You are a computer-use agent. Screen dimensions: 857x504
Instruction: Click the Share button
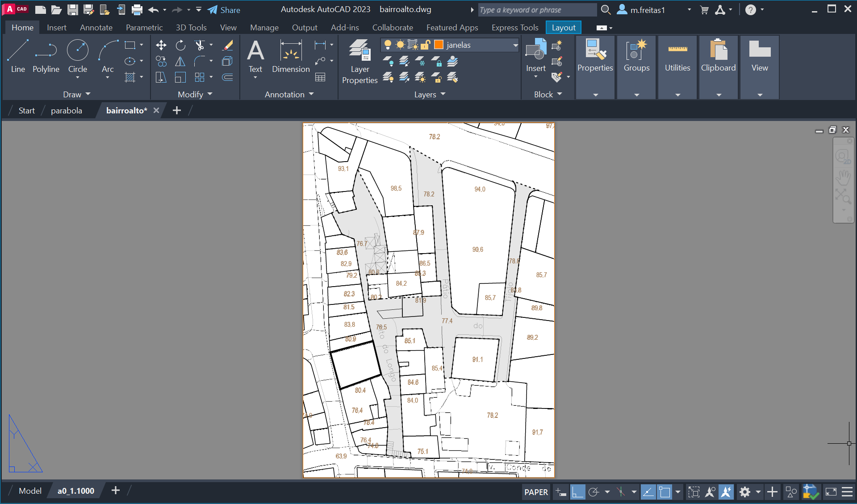click(224, 10)
